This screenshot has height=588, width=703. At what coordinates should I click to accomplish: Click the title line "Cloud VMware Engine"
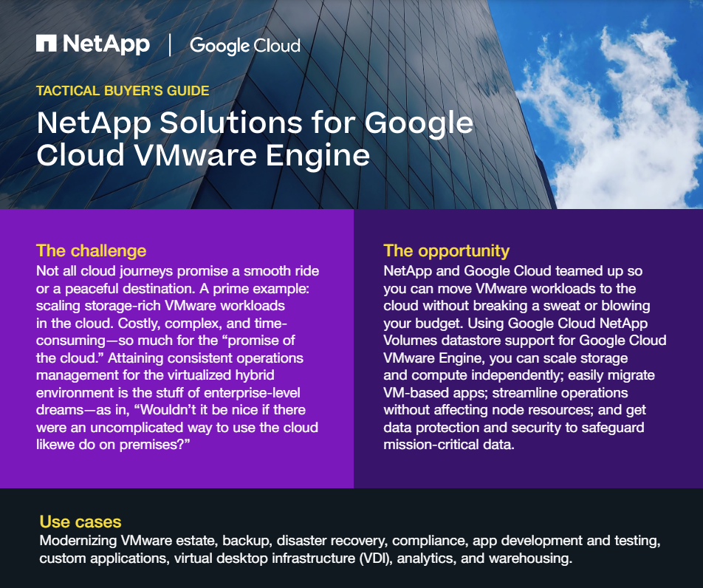click(203, 155)
